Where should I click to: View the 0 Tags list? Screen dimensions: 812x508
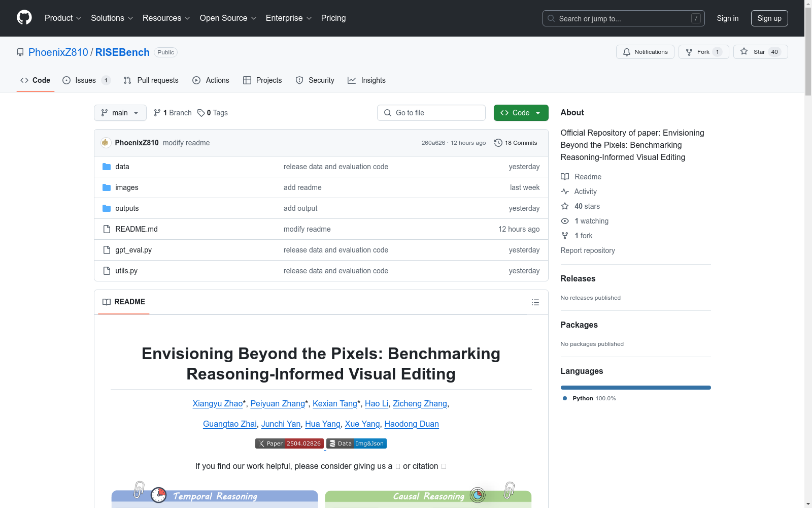[213, 113]
